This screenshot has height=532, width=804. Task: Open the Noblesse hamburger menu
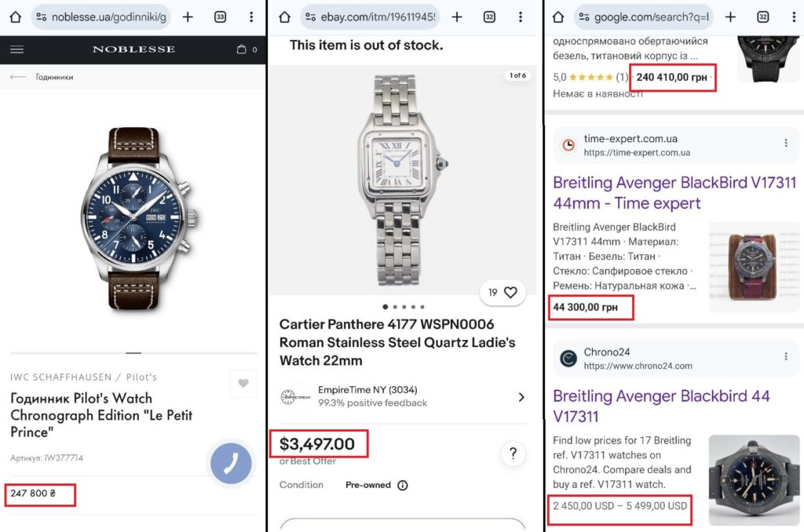click(16, 49)
